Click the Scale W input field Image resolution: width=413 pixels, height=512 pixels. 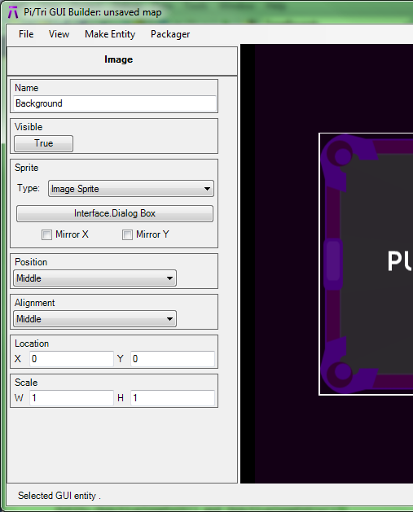(x=72, y=398)
